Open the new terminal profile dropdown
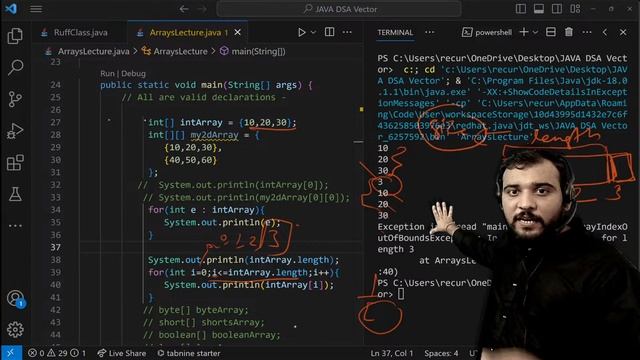This screenshot has width=640, height=360. click(x=535, y=32)
